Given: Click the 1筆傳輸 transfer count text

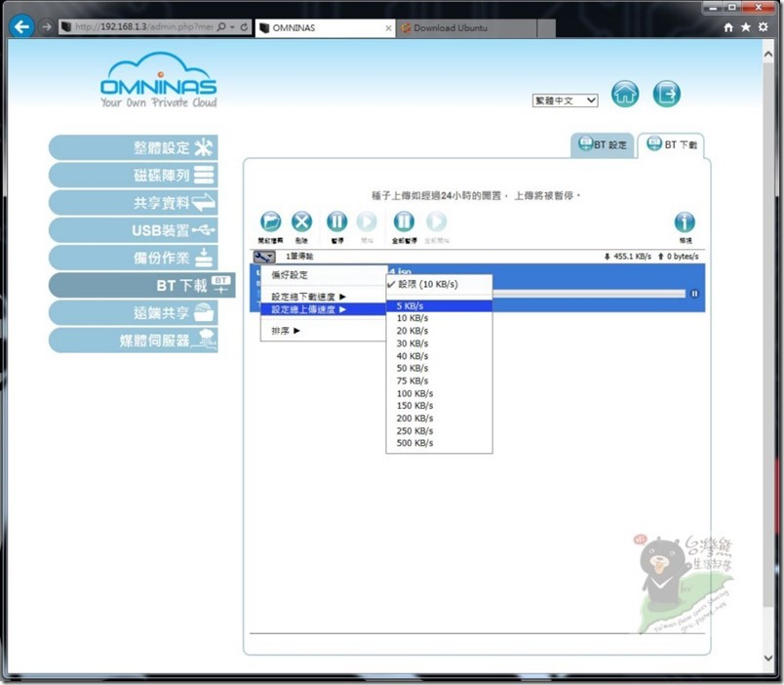Looking at the screenshot, I should click(x=299, y=257).
